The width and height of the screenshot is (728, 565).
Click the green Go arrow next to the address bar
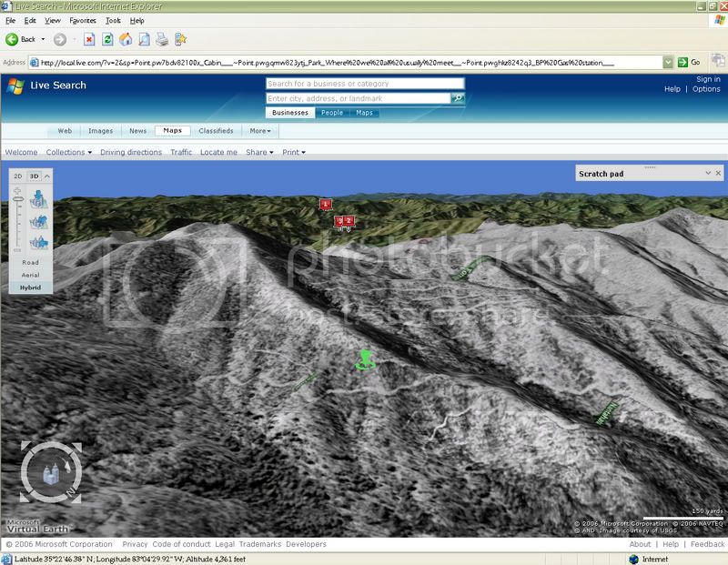[682, 62]
